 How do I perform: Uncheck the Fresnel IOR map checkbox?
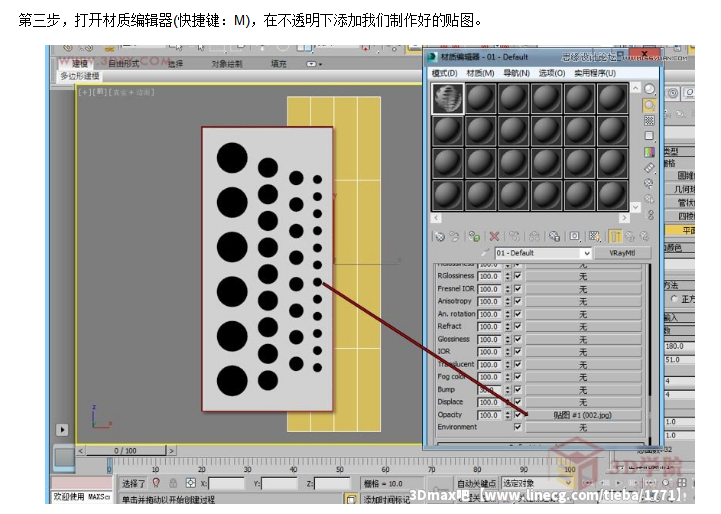coord(518,289)
